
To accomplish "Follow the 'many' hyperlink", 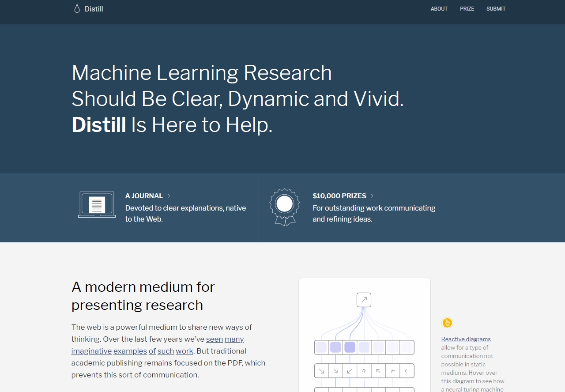I will [234, 339].
